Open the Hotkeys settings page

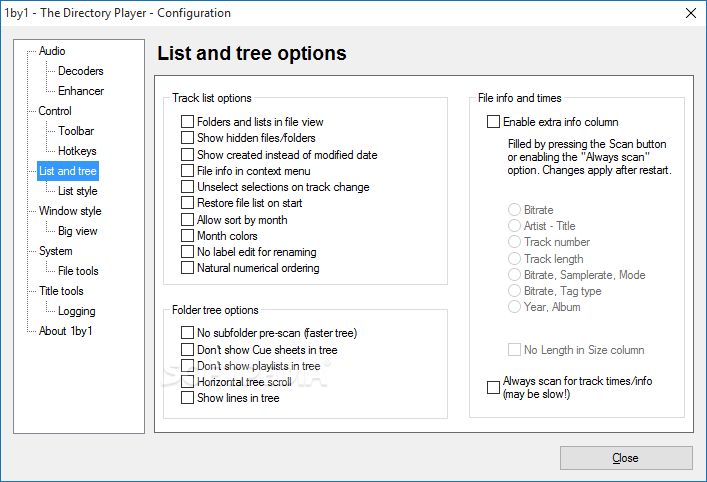pyautogui.click(x=77, y=151)
